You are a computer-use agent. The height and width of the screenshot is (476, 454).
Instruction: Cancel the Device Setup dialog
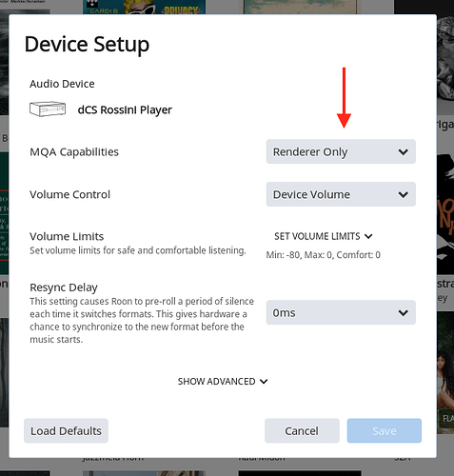(302, 431)
